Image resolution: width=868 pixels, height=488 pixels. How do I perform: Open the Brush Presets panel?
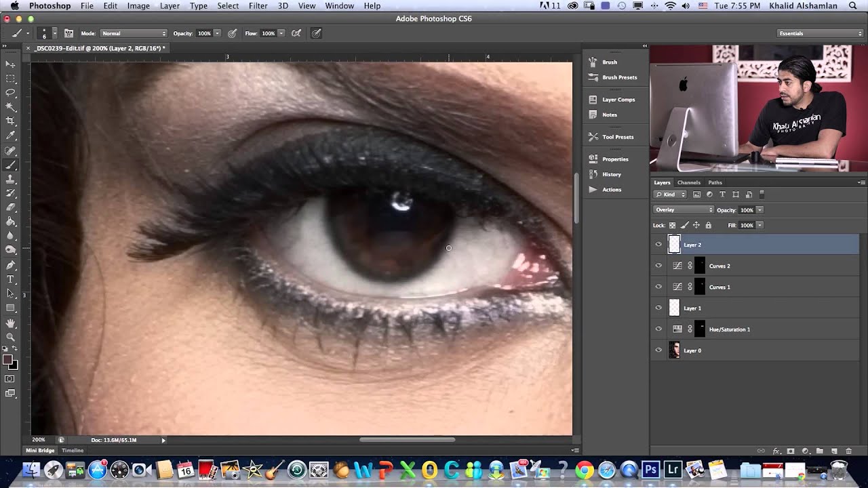coord(612,77)
